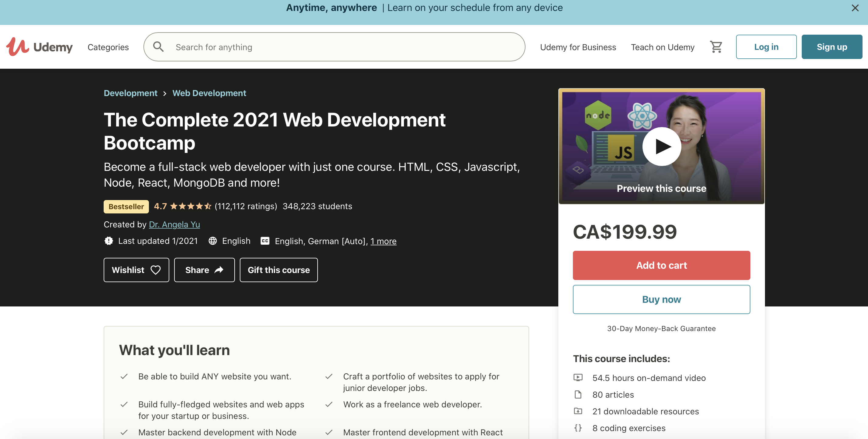
Task: Click the Udemy logo
Action: pyautogui.click(x=39, y=47)
